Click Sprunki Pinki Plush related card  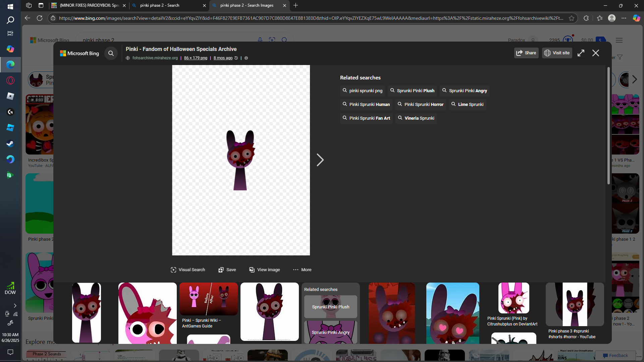(331, 307)
